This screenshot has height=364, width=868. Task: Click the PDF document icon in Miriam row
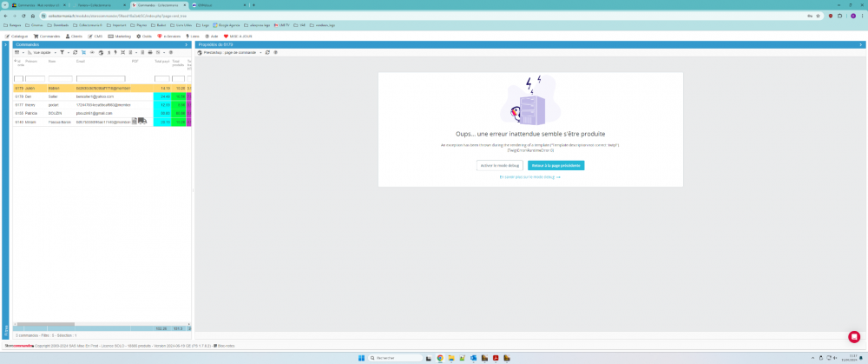[135, 121]
